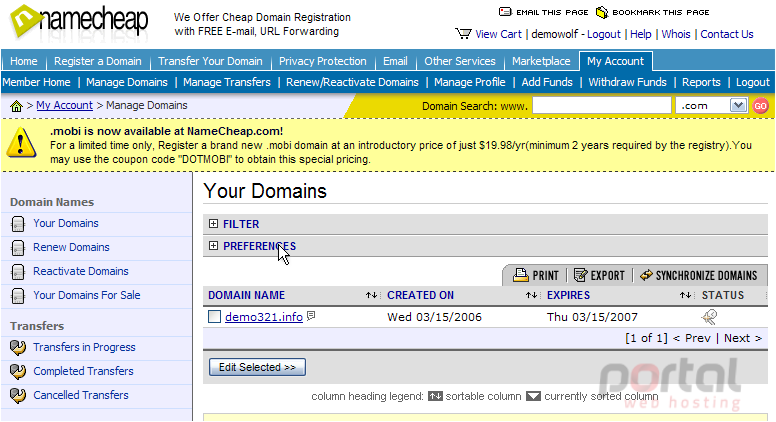Go to Member Home submenu
The width and height of the screenshot is (776, 422).
(36, 82)
